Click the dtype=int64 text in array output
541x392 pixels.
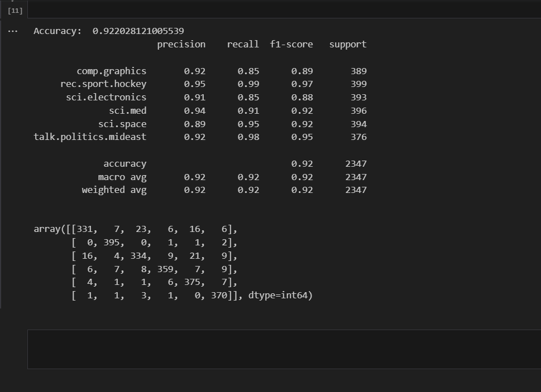click(280, 296)
